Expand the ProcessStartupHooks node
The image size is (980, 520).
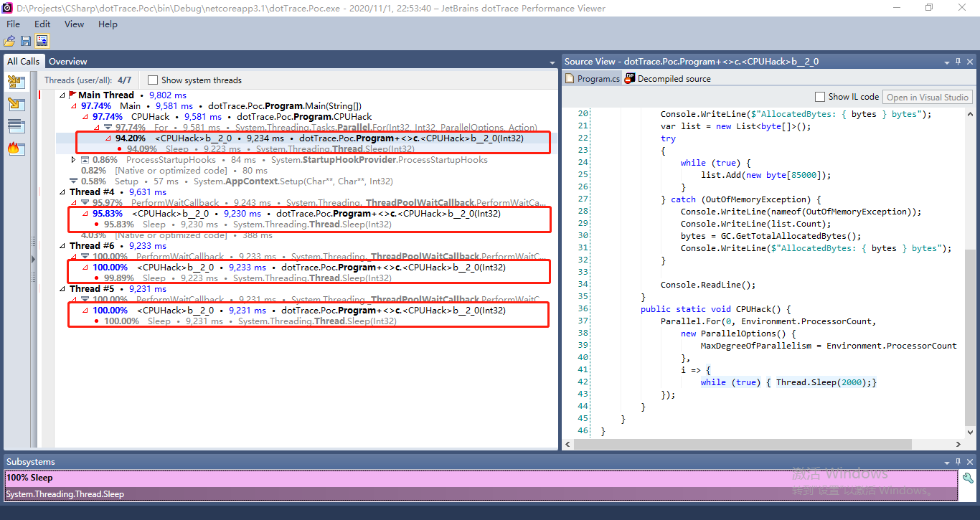[72, 159]
